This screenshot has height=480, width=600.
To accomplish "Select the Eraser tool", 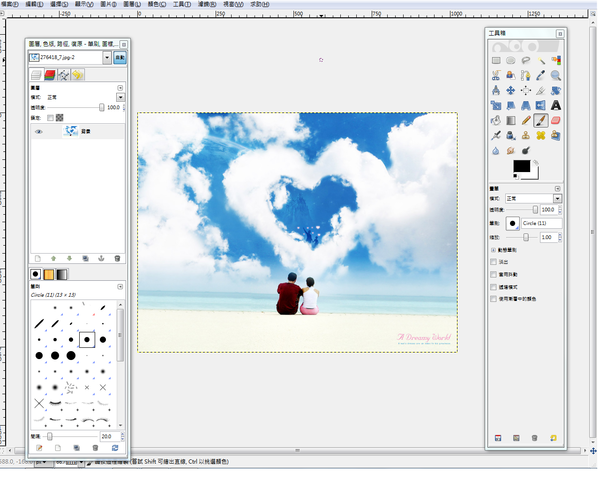I will point(556,120).
